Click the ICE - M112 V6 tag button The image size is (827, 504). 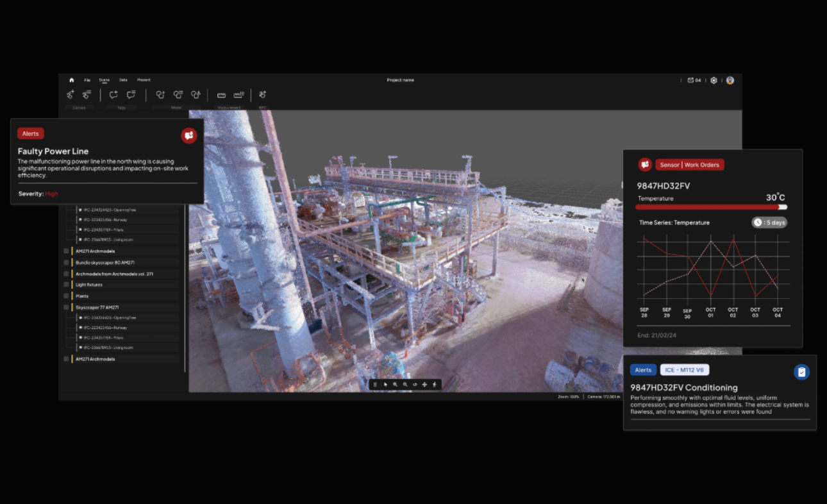(x=684, y=370)
